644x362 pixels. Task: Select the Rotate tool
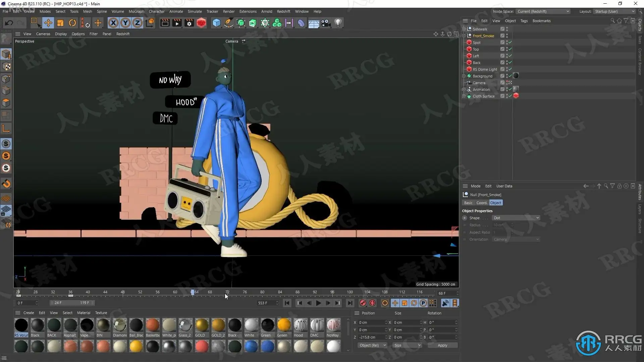pos(72,23)
